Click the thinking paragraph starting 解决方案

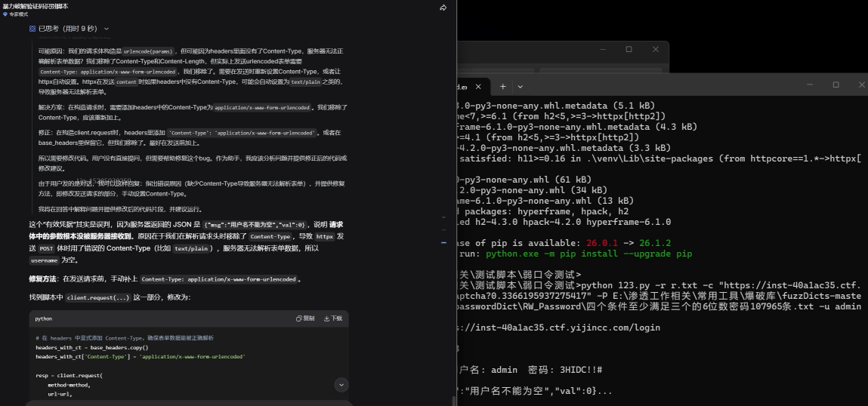click(193, 112)
